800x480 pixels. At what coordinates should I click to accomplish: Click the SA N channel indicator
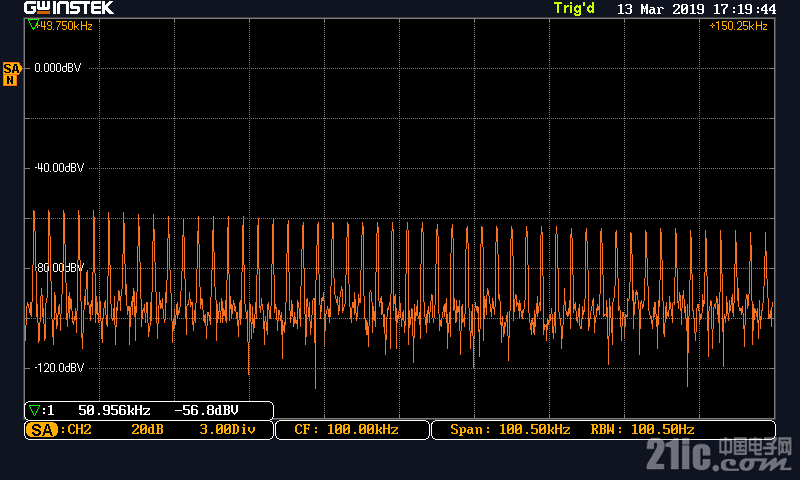(x=11, y=74)
